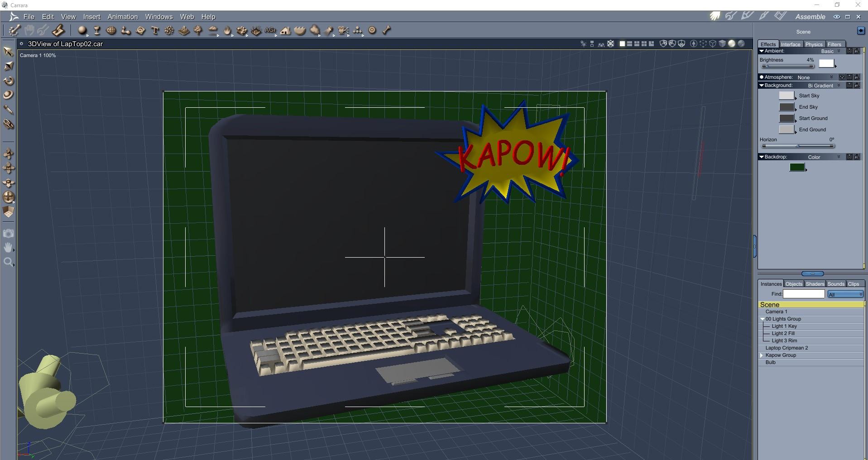This screenshot has width=868, height=460.
Task: Enable wireframe cube display mode
Action: 712,44
